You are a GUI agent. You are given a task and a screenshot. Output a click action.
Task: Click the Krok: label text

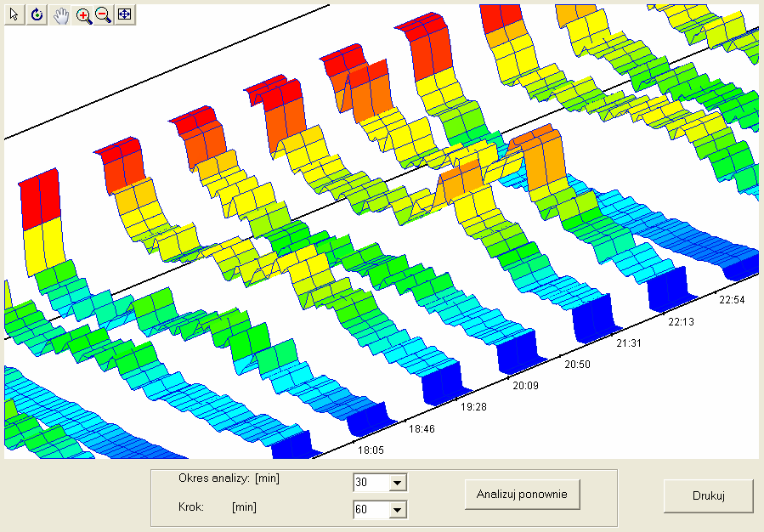click(191, 507)
